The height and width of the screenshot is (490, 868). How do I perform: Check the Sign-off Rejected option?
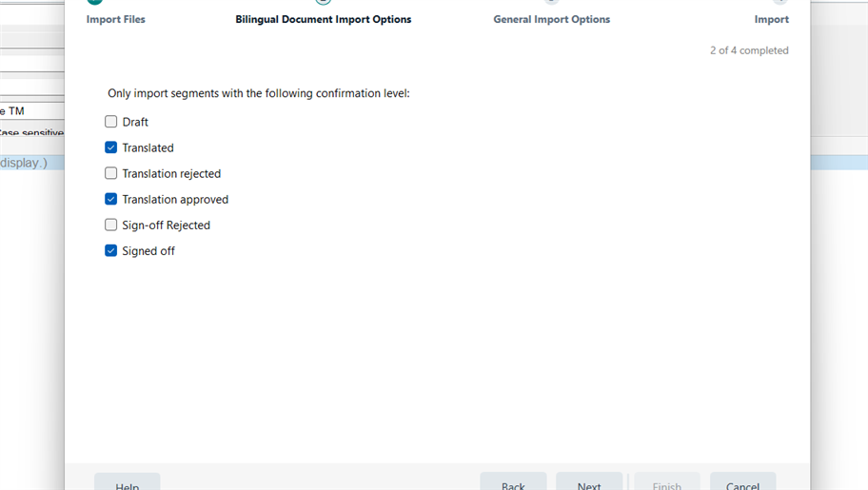click(x=110, y=225)
